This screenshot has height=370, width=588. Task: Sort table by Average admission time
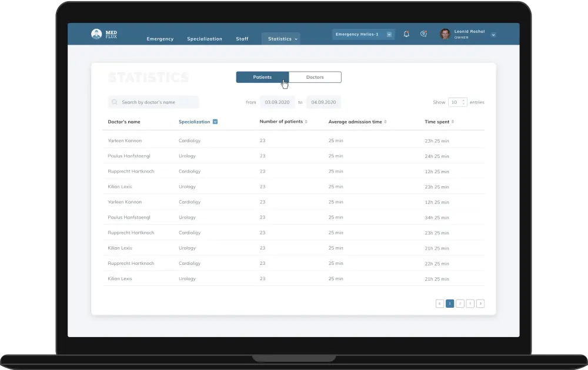point(385,122)
